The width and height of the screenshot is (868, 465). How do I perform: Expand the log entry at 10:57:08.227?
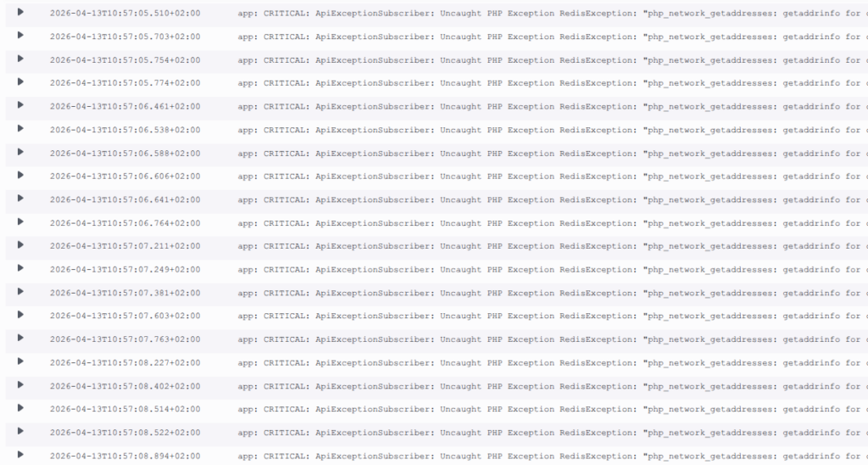point(20,361)
